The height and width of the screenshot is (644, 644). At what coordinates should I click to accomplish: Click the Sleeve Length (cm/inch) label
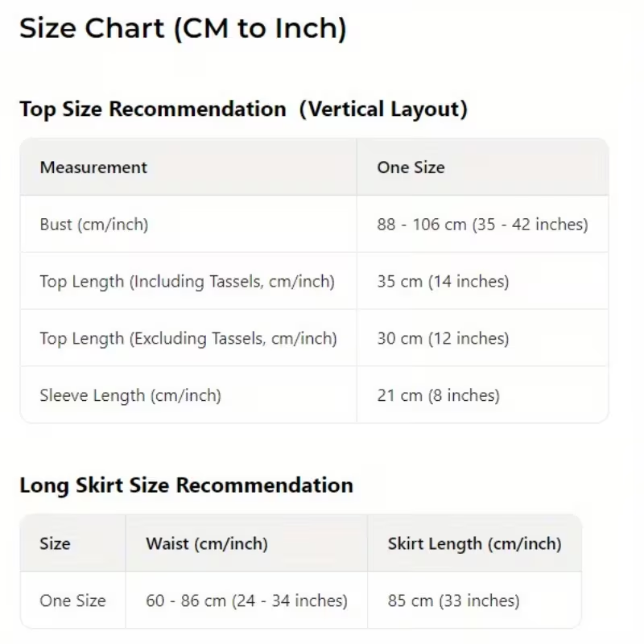pos(130,395)
